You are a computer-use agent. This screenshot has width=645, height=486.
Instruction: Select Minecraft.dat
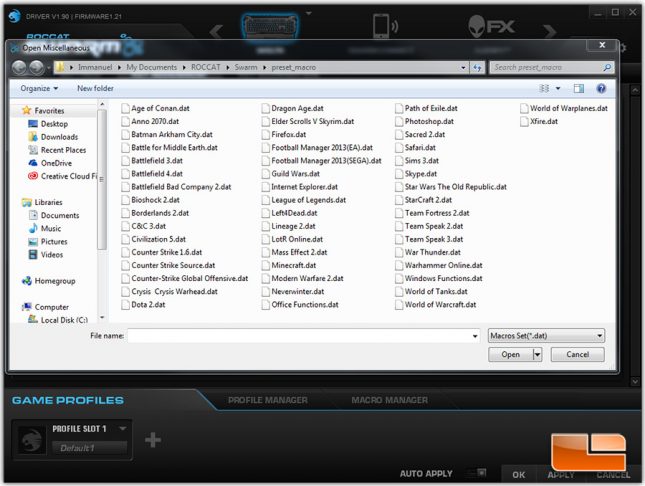click(x=289, y=265)
